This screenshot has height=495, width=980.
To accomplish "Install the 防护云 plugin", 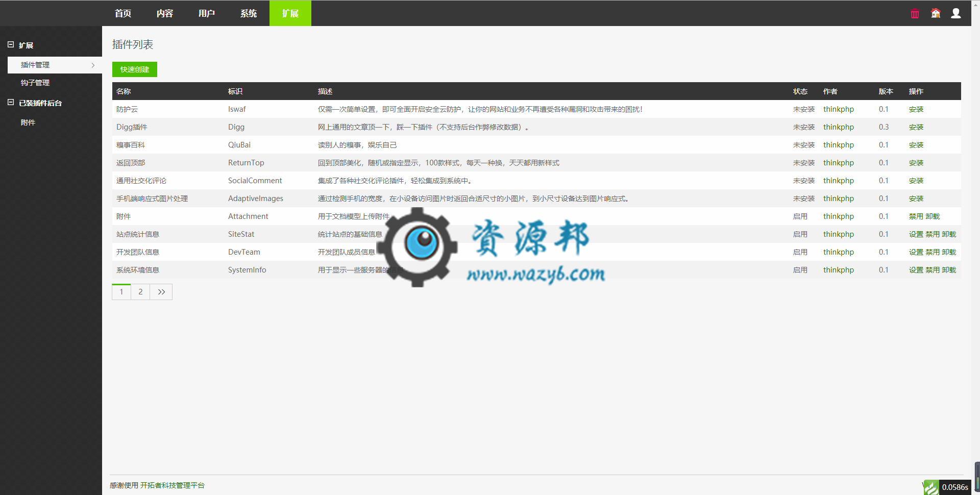I will point(916,109).
